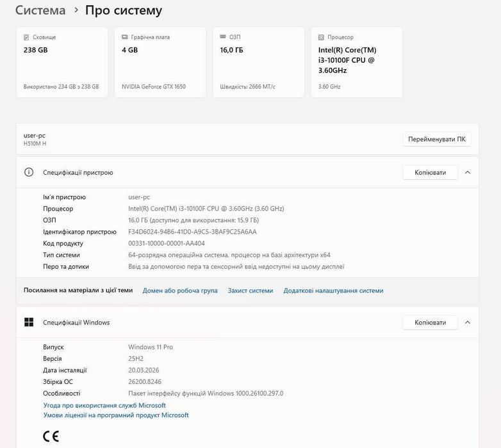Screen dimensions: 501x448
Task: Click the Дата інсталяції value 20.03.2026
Action: tap(144, 370)
